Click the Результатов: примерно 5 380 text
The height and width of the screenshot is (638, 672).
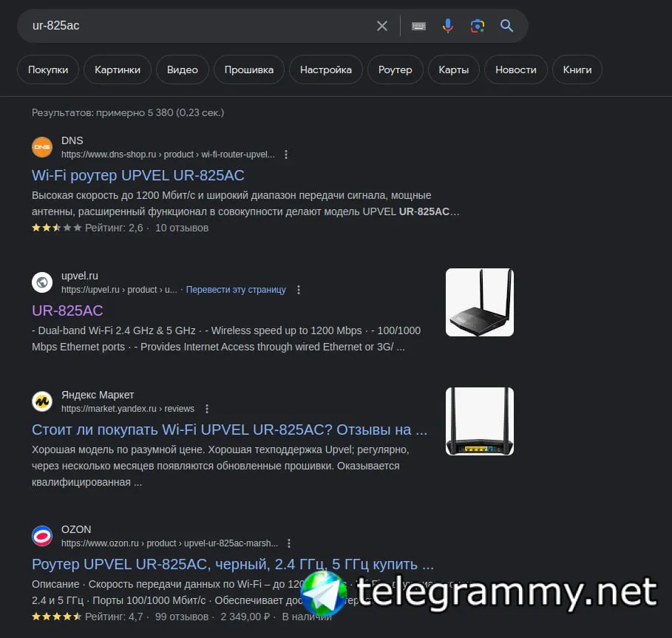(128, 112)
